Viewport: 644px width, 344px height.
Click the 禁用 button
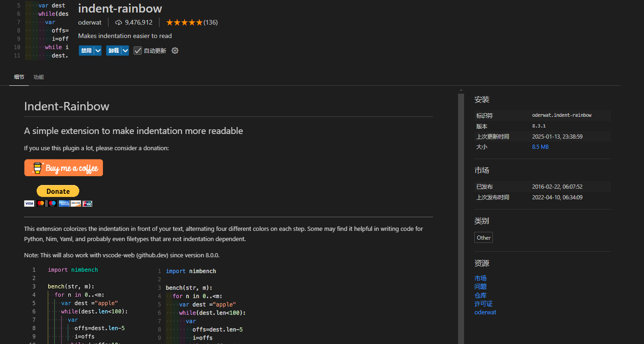[x=86, y=51]
